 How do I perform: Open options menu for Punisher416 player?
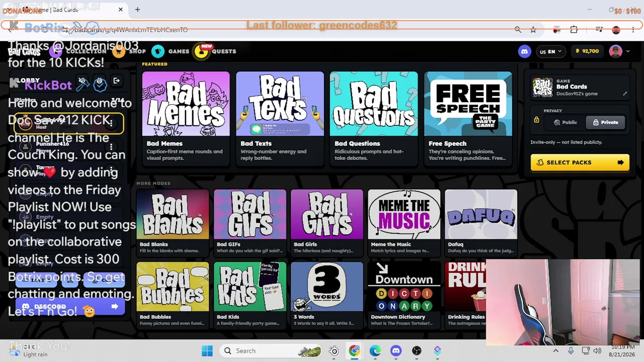pyautogui.click(x=111, y=147)
